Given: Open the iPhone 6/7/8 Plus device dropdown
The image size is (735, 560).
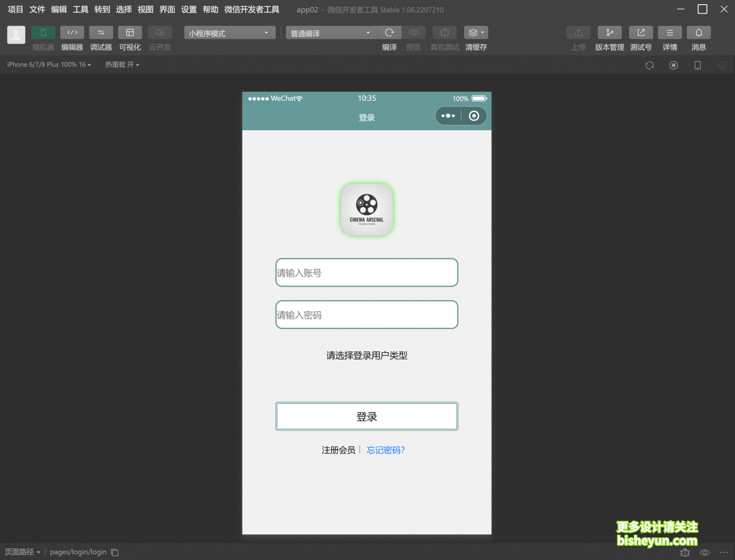Looking at the screenshot, I should tap(49, 65).
